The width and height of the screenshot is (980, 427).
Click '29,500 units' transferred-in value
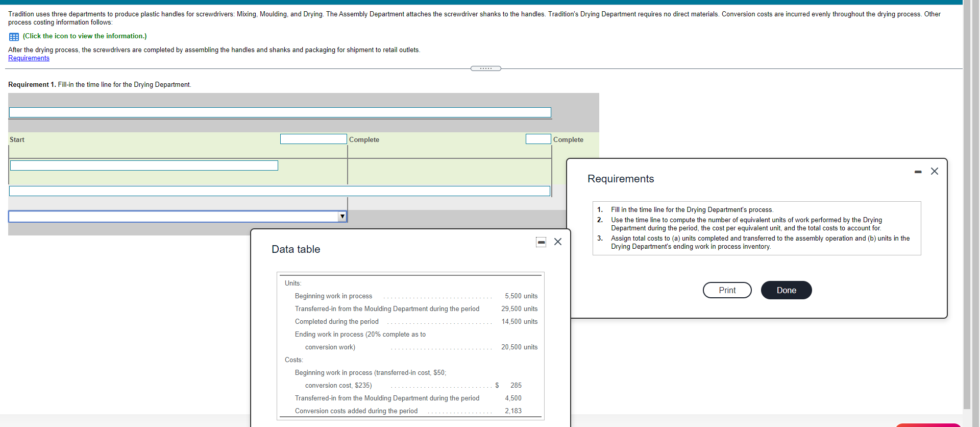[x=519, y=309]
